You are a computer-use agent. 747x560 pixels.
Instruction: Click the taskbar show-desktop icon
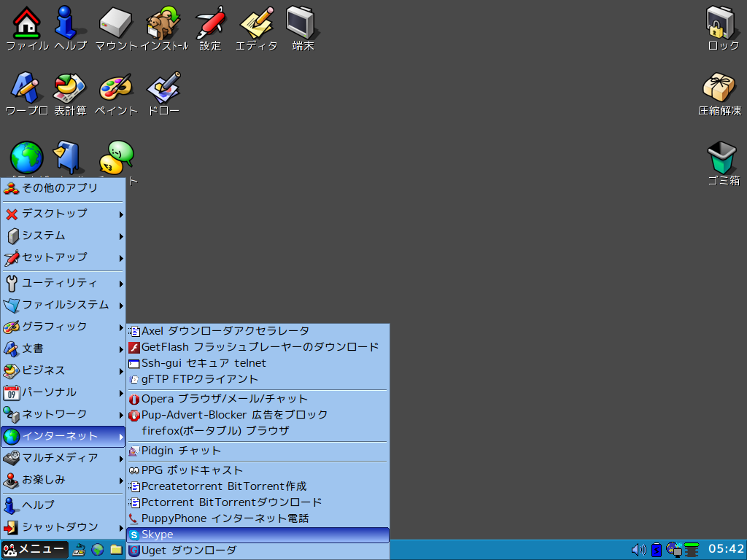click(x=79, y=550)
